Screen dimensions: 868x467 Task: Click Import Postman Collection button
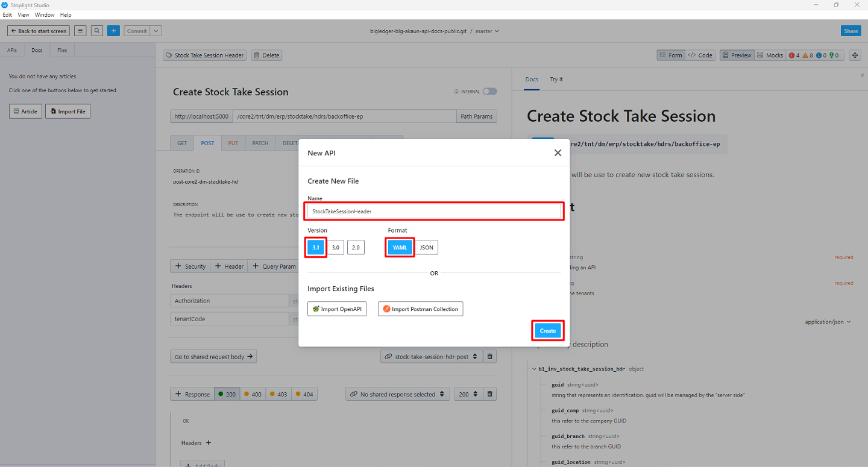point(420,309)
